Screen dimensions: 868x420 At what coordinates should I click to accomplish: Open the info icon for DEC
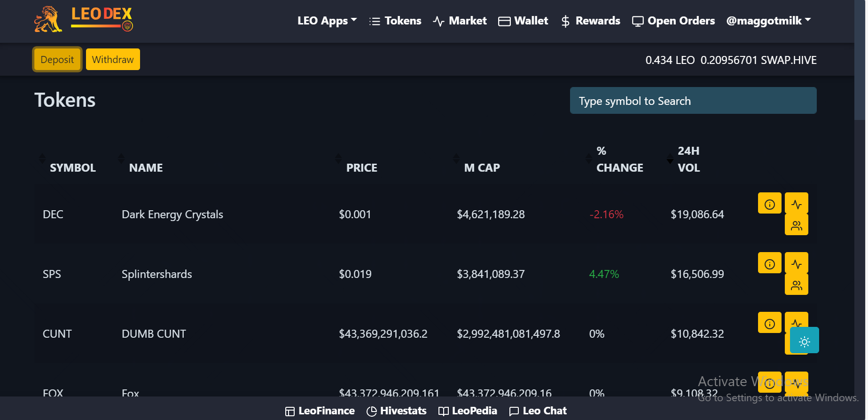click(770, 204)
